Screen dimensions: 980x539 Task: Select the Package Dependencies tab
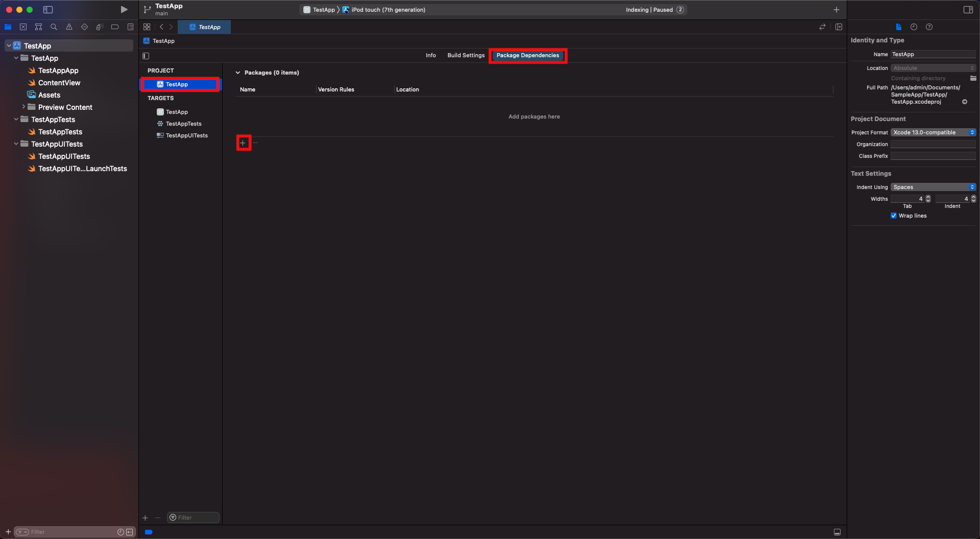coord(528,55)
